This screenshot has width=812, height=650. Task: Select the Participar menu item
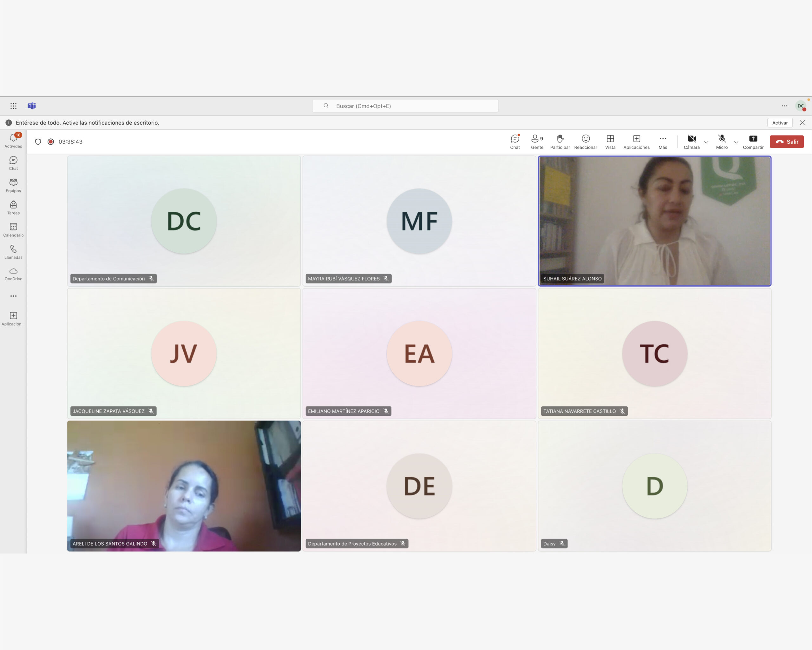point(560,141)
